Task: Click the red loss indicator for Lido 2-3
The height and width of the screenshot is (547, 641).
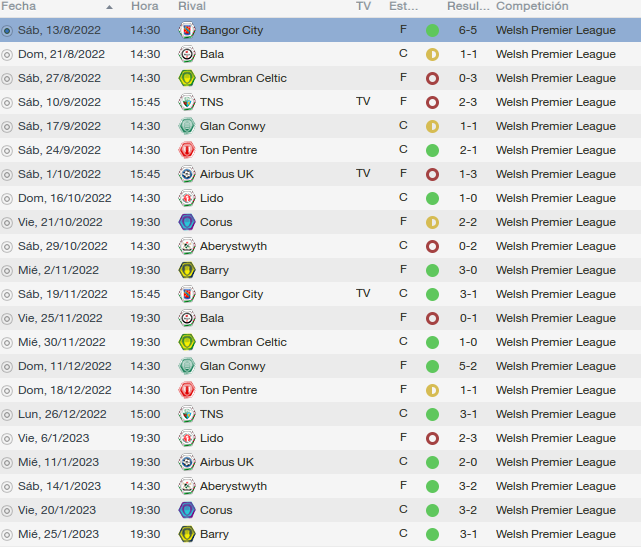Action: [432, 439]
